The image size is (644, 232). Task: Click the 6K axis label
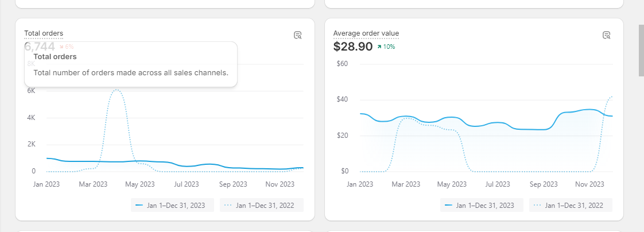(x=31, y=91)
